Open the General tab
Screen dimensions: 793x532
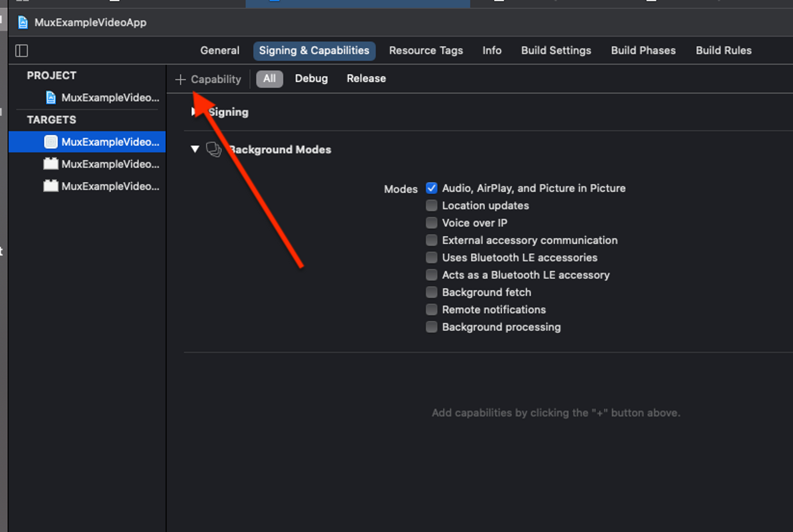pyautogui.click(x=220, y=51)
